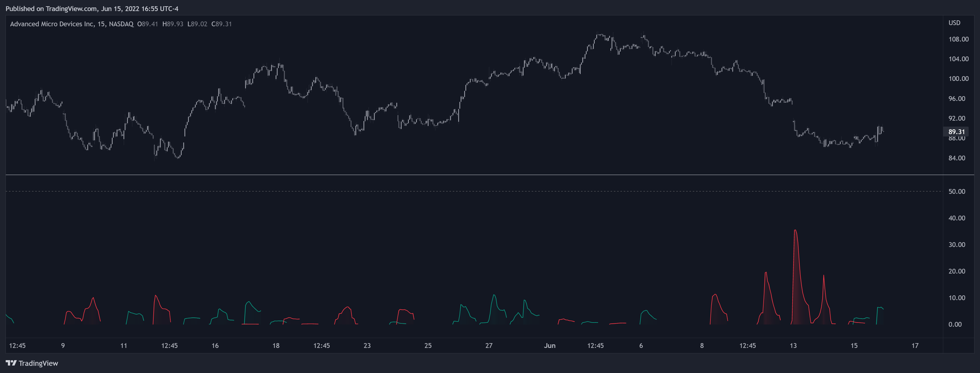This screenshot has width=980, height=373.
Task: Click the 0.00 indicator axis label
Action: [955, 324]
